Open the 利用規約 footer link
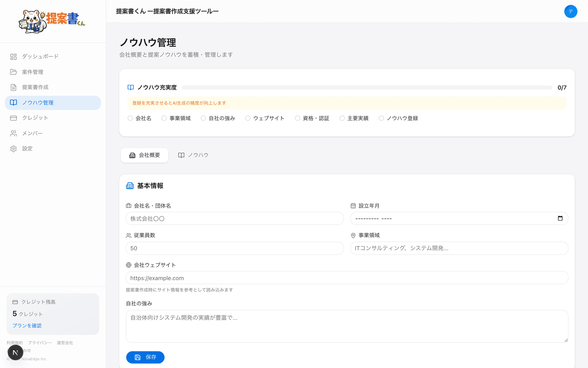Viewport: 588px width, 368px height. pyautogui.click(x=14, y=343)
